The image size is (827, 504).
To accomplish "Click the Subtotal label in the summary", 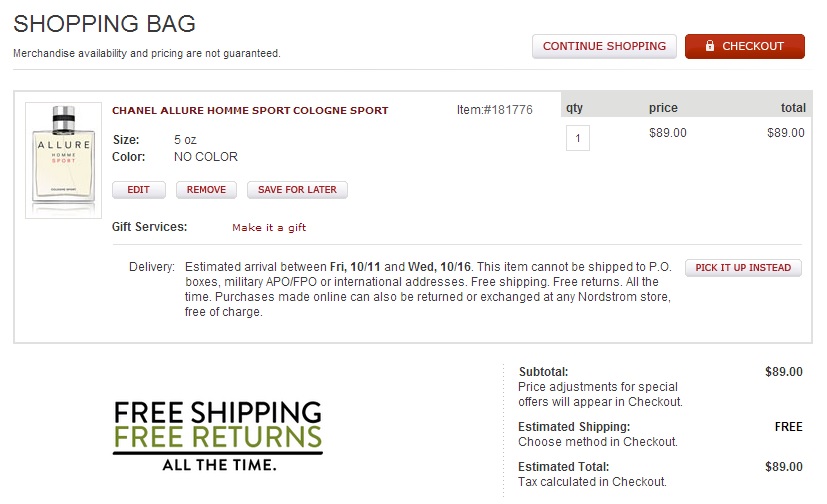I will (543, 372).
